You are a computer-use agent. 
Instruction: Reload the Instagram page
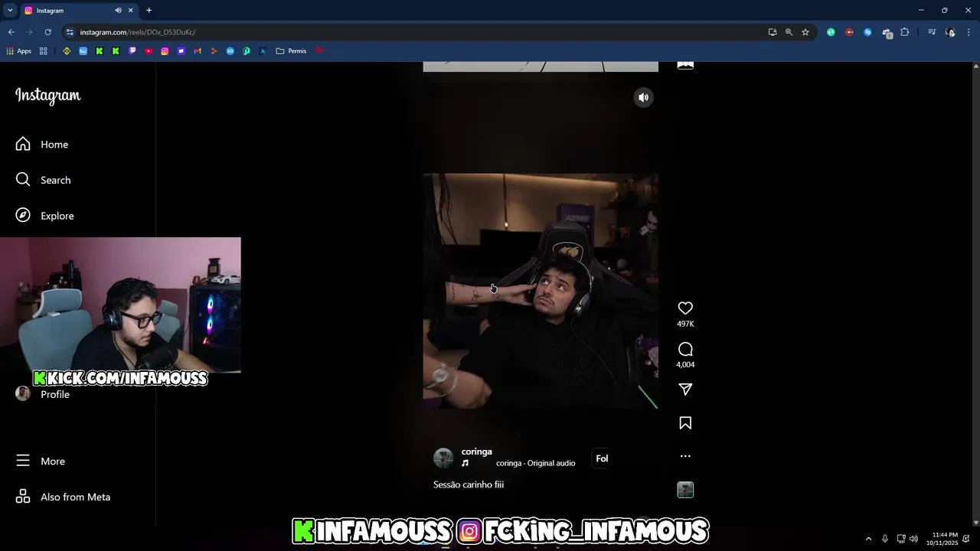47,32
